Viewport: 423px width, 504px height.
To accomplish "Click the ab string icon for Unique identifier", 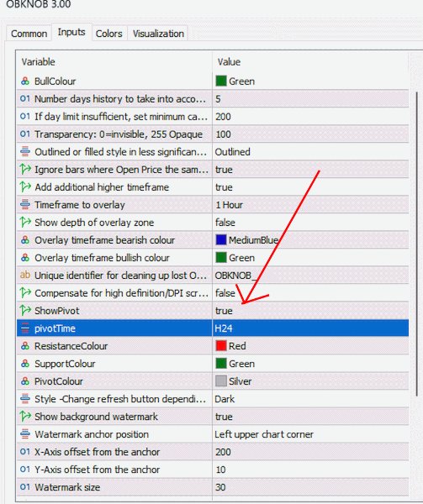I will pos(25,276).
